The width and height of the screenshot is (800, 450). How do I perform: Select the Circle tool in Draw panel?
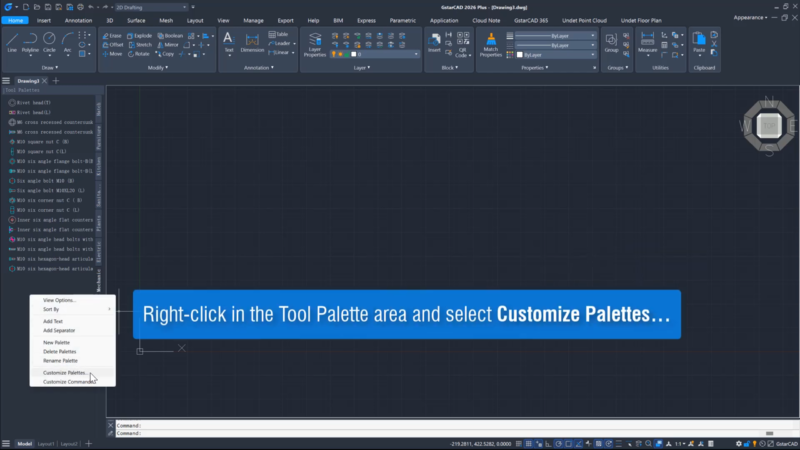point(50,41)
